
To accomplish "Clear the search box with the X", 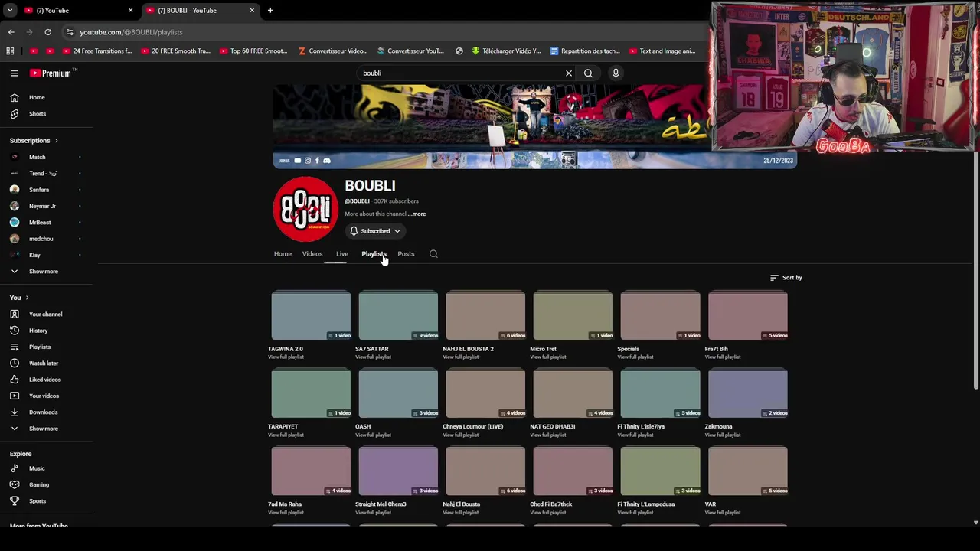I will [x=569, y=73].
